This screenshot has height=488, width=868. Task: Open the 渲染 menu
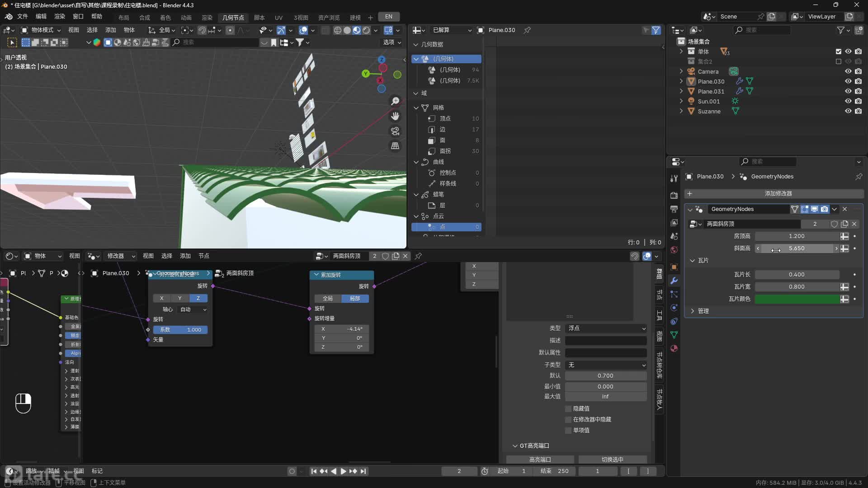click(x=59, y=17)
